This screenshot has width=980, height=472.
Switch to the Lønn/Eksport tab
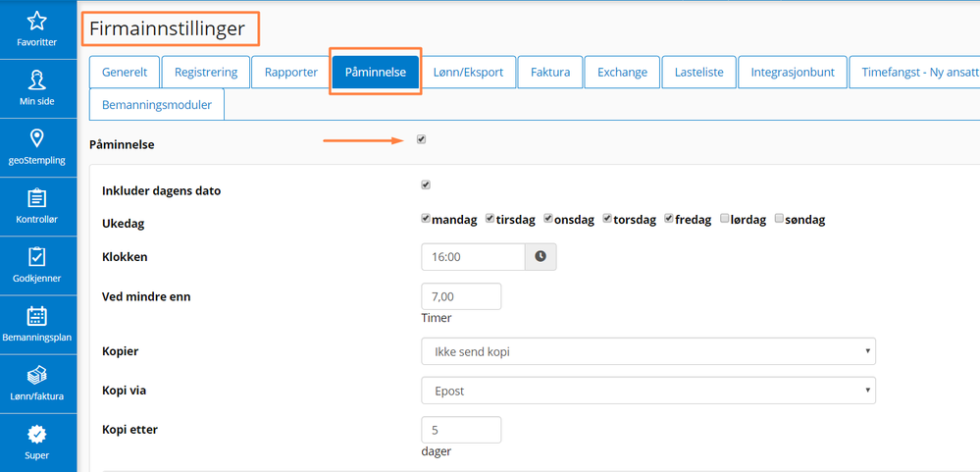tap(468, 72)
